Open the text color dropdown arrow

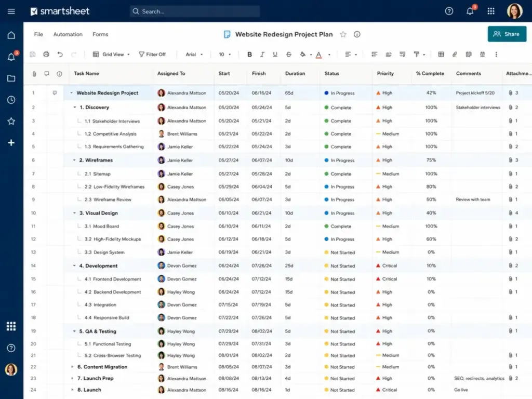click(329, 55)
